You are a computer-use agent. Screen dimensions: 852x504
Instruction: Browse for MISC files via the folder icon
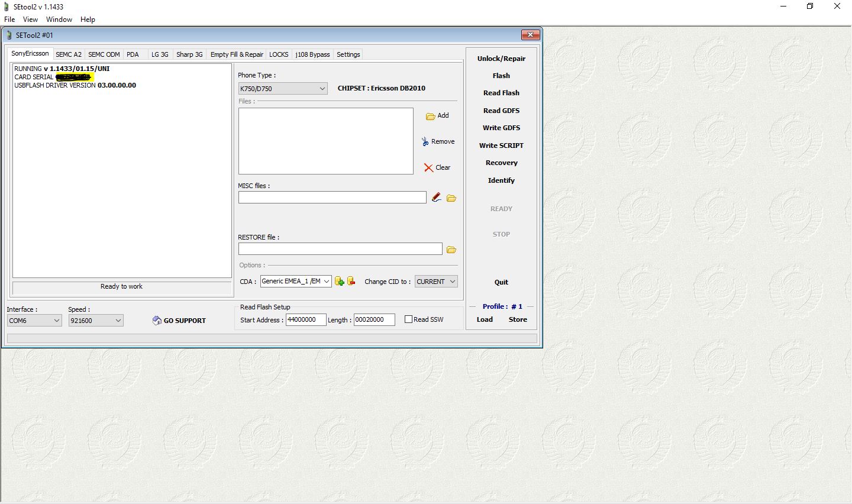coord(451,198)
